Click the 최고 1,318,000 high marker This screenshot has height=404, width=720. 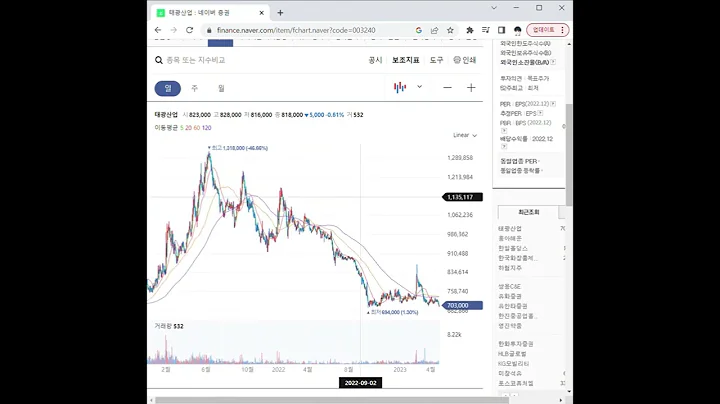[237, 148]
